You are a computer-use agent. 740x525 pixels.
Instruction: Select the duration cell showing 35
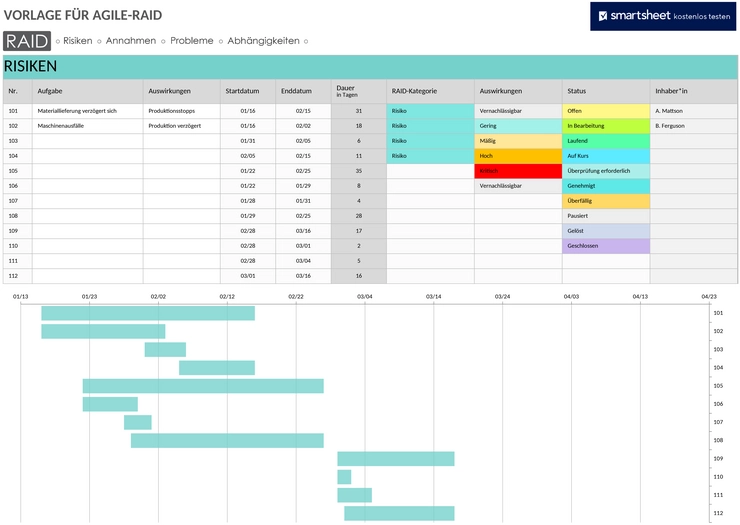(359, 171)
